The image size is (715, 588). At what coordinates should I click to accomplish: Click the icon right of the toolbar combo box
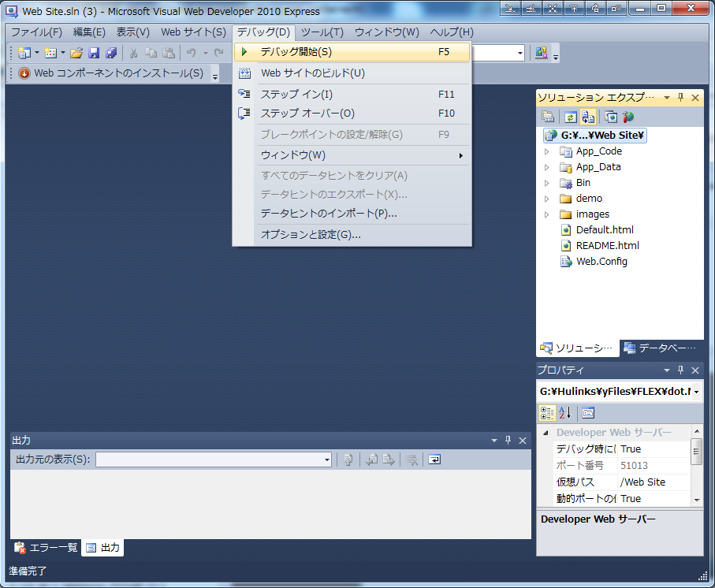tap(542, 53)
